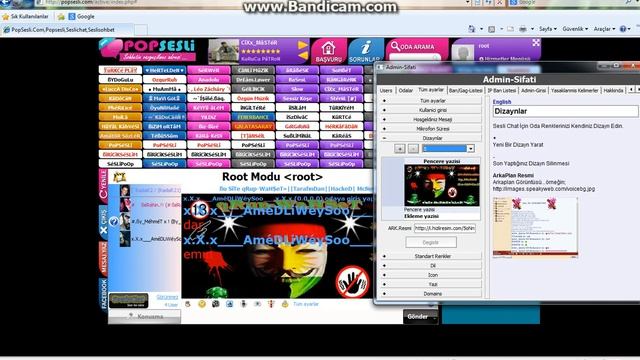Viewport: 640px width, 360px height.
Task: Open the FACEBOOK side tab
Action: point(103,295)
